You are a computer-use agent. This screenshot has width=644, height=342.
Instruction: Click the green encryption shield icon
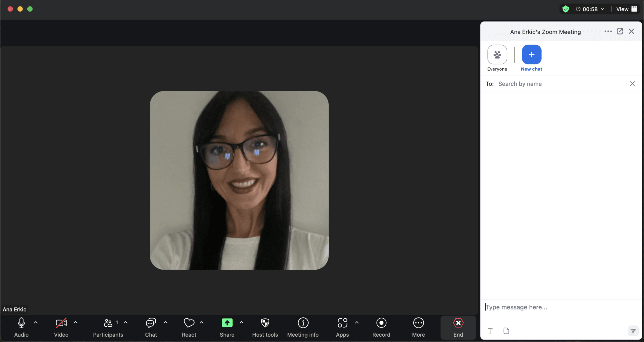566,9
